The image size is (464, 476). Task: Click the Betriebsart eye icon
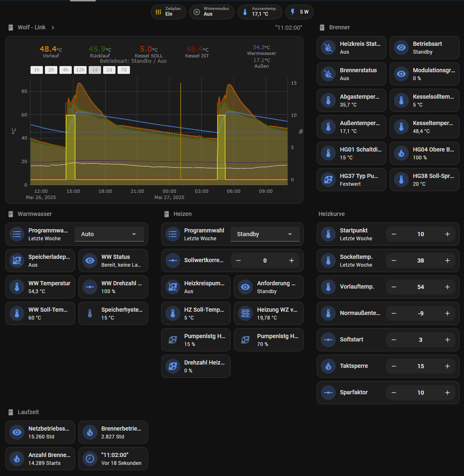point(401,47)
